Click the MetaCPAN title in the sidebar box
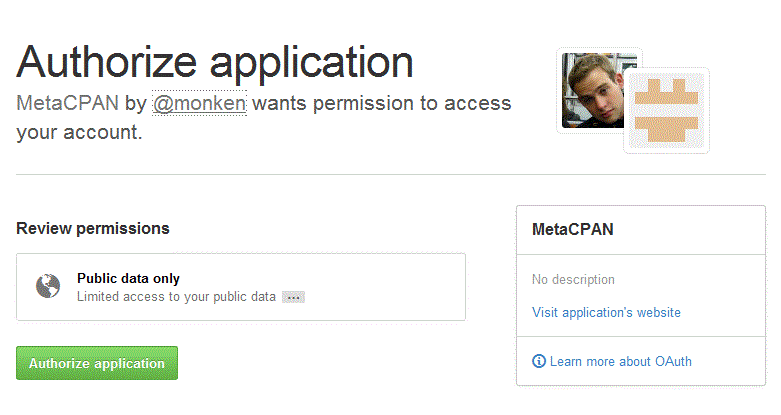The image size is (781, 415). point(573,230)
